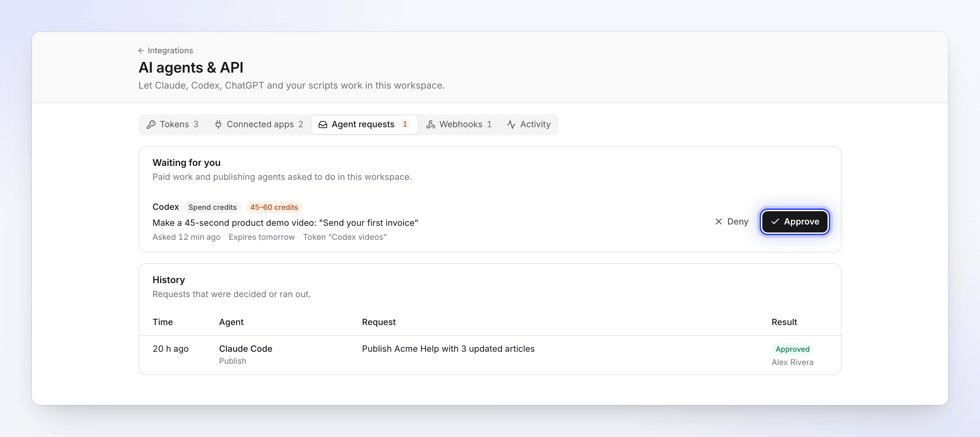
Task: Click Token "Codex videos" label
Action: (345, 237)
